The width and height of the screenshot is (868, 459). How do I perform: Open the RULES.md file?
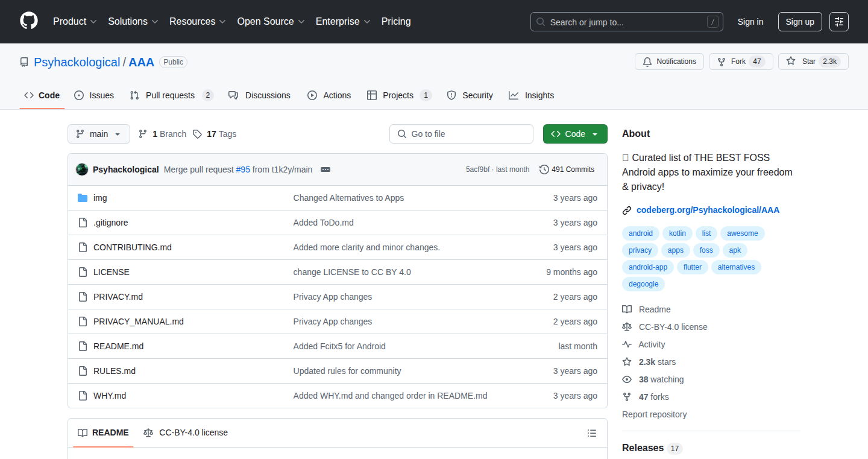click(x=115, y=371)
